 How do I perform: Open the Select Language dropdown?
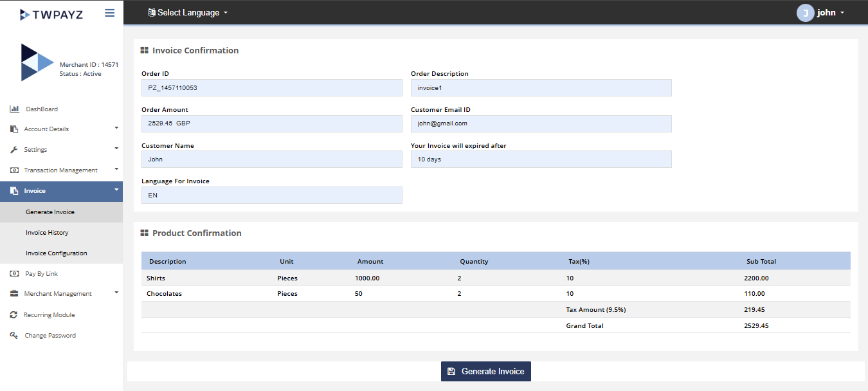click(x=187, y=13)
